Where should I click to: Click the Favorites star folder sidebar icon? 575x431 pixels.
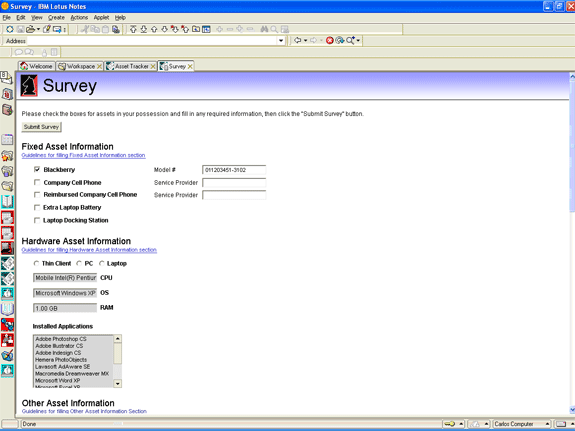[x=7, y=156]
